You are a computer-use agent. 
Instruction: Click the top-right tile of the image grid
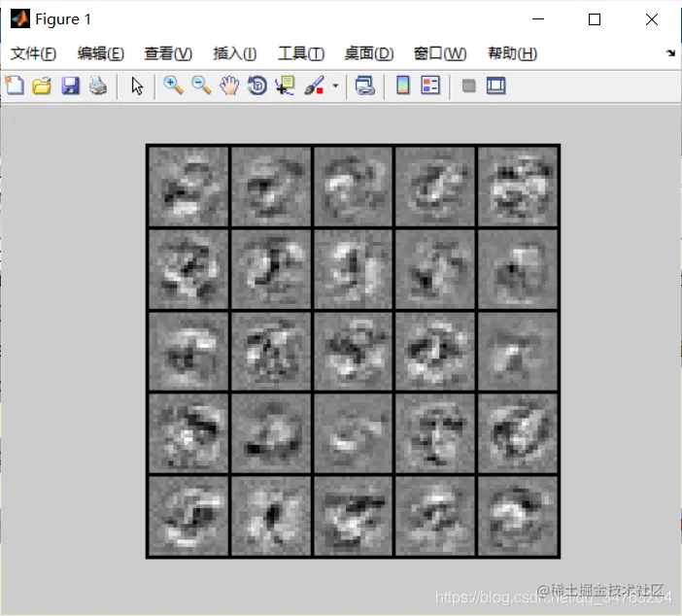517,187
